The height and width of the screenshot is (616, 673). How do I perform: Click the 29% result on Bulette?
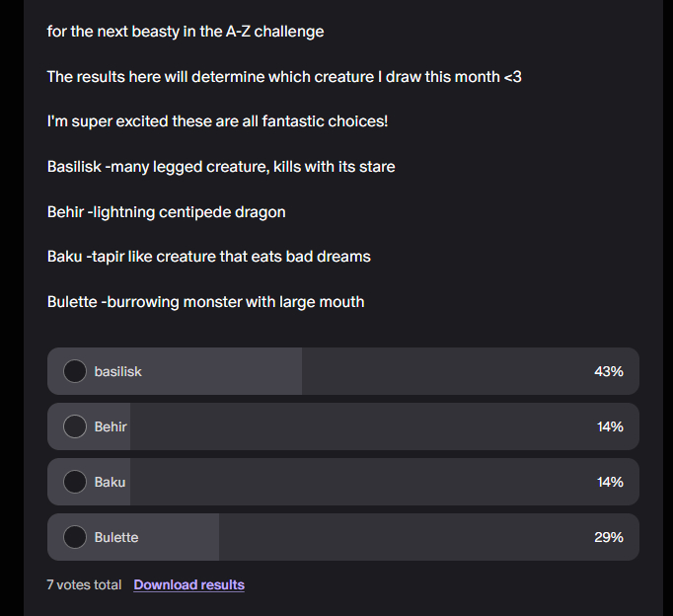(x=608, y=537)
